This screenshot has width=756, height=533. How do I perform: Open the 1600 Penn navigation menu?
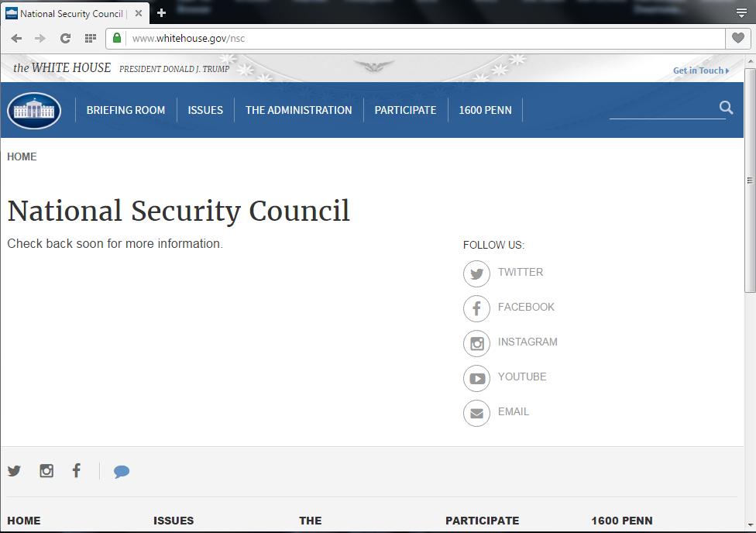pyautogui.click(x=485, y=110)
